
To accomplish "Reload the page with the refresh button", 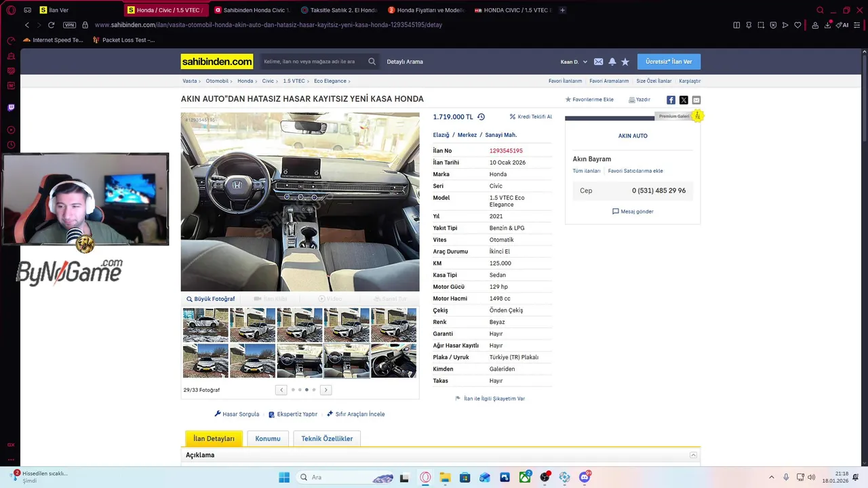I will 51,25.
